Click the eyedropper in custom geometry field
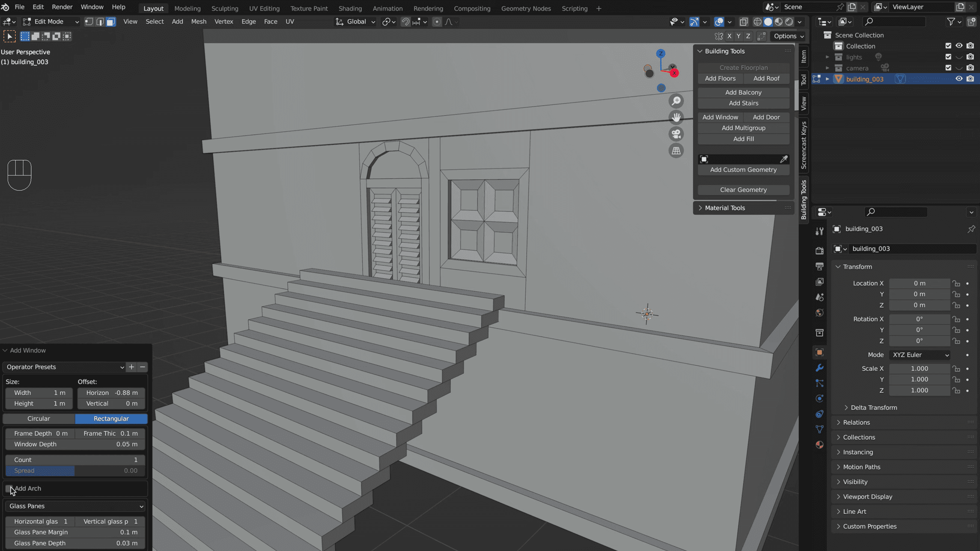980x551 pixels. tap(783, 159)
